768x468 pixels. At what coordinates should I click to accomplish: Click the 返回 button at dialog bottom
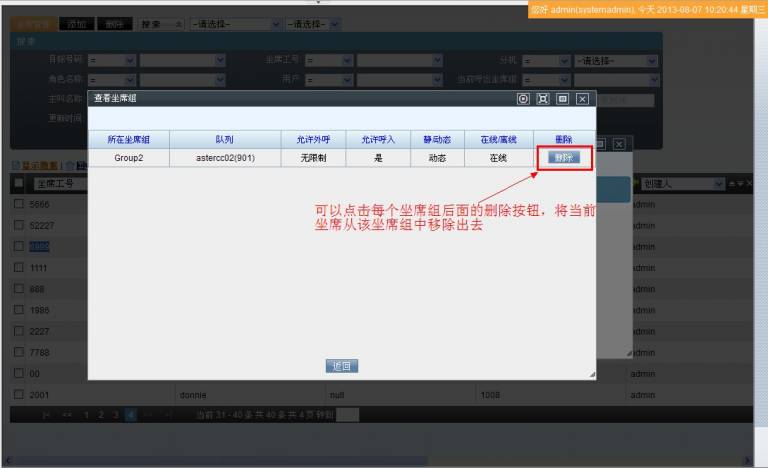pos(342,366)
